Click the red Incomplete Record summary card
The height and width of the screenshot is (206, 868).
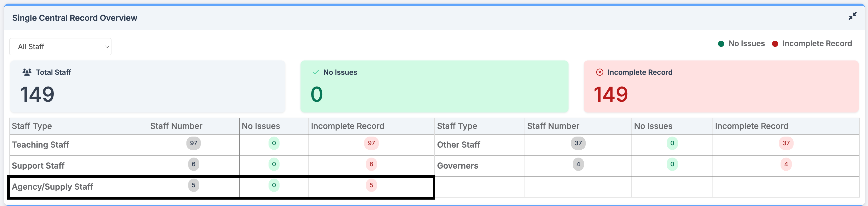point(721,86)
